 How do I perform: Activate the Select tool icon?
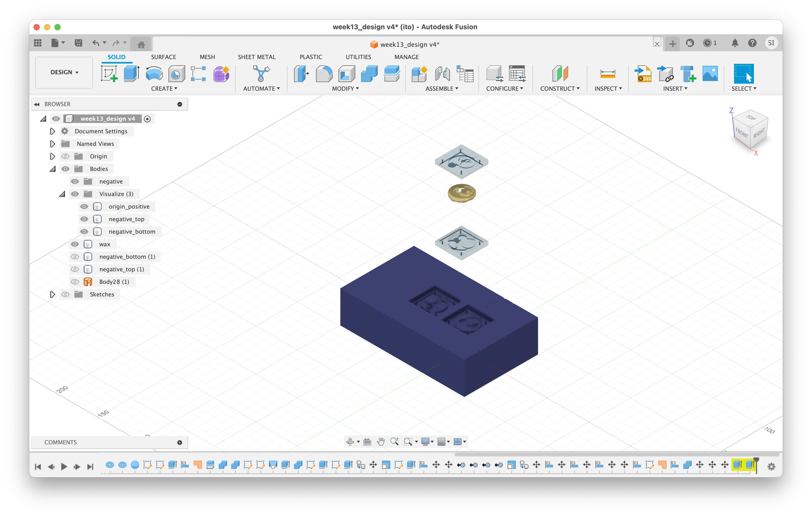point(743,73)
